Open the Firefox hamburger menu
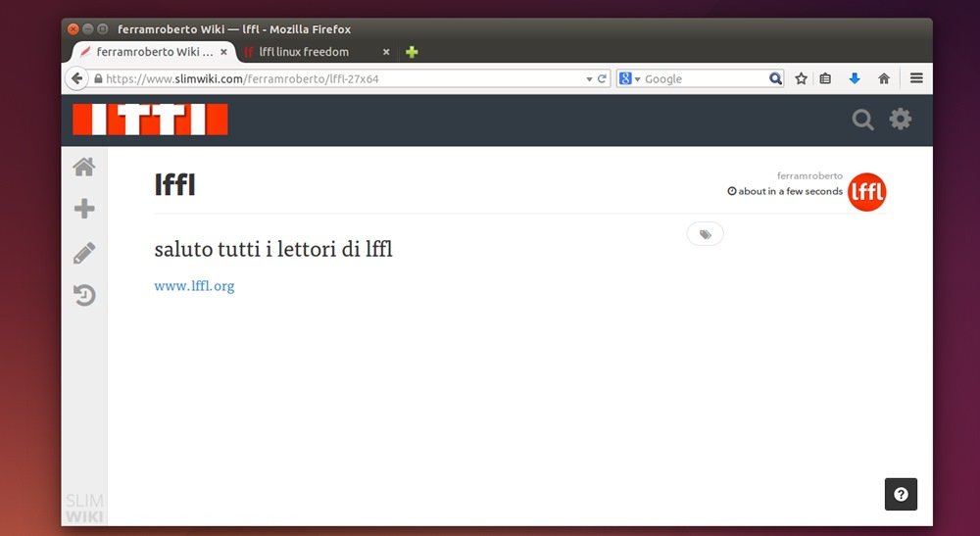The width and height of the screenshot is (980, 536). 916,78
